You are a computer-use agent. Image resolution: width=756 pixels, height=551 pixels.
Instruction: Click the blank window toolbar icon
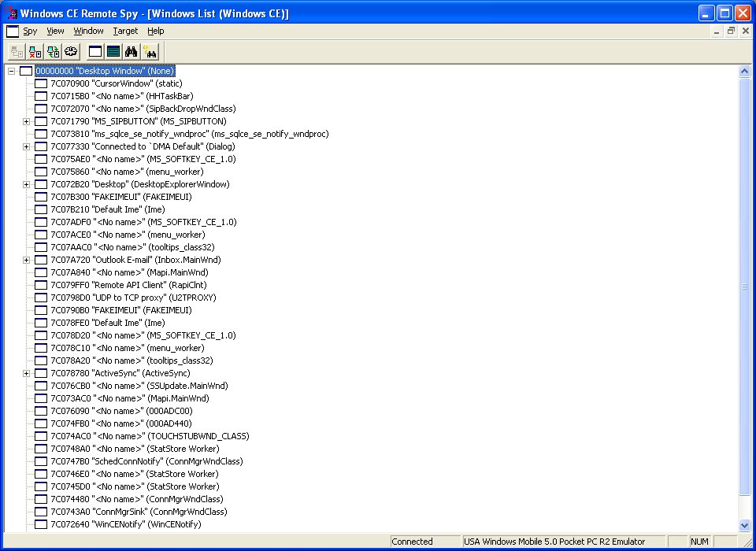(95, 51)
